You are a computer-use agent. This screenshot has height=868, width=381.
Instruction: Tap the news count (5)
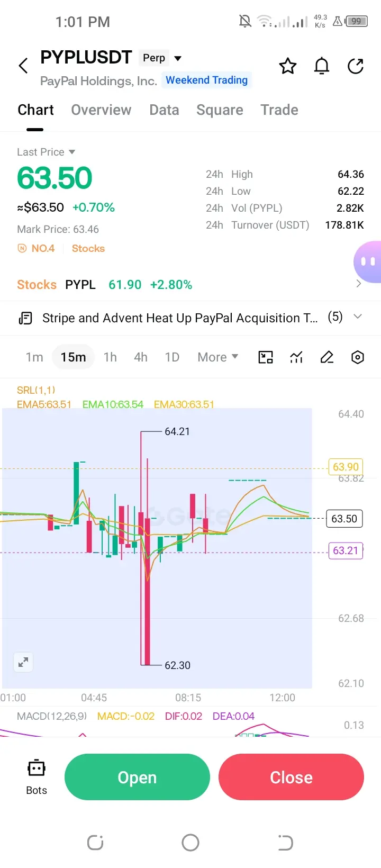coord(335,317)
